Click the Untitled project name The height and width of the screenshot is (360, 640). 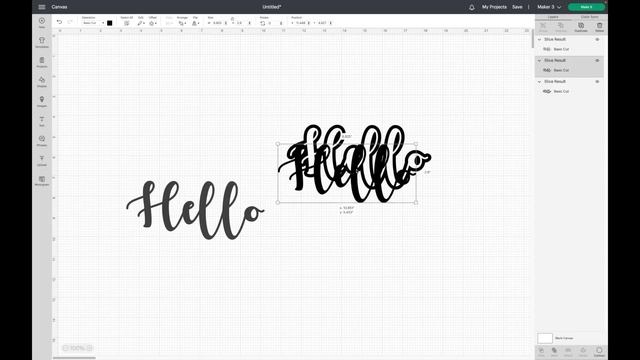[272, 7]
